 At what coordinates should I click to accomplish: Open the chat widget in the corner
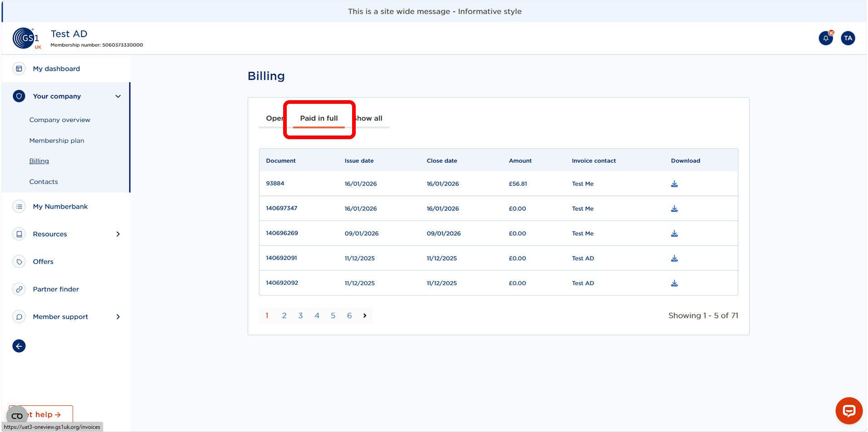pos(848,411)
